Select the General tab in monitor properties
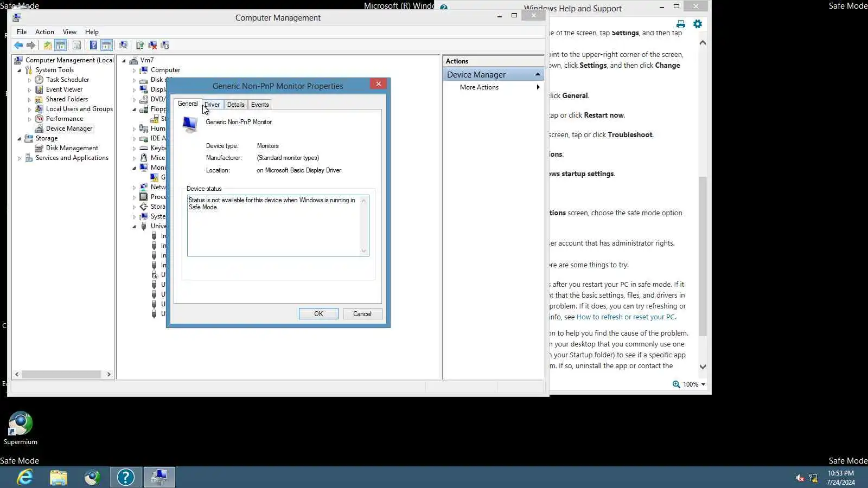 pos(188,104)
